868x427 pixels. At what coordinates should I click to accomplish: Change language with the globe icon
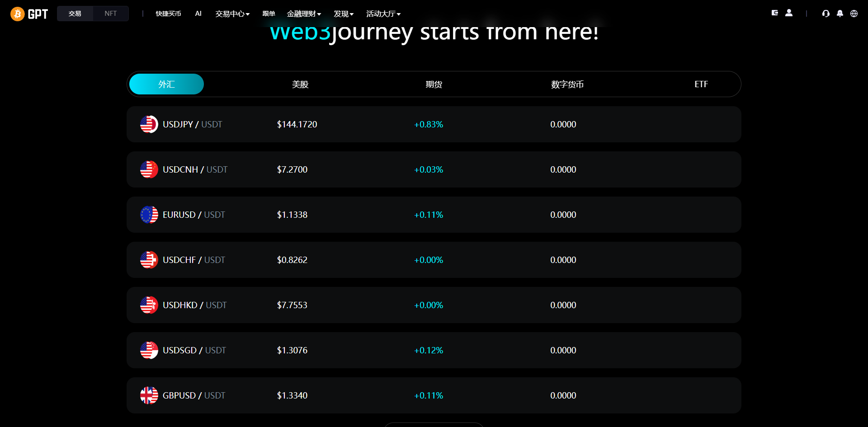pos(854,14)
